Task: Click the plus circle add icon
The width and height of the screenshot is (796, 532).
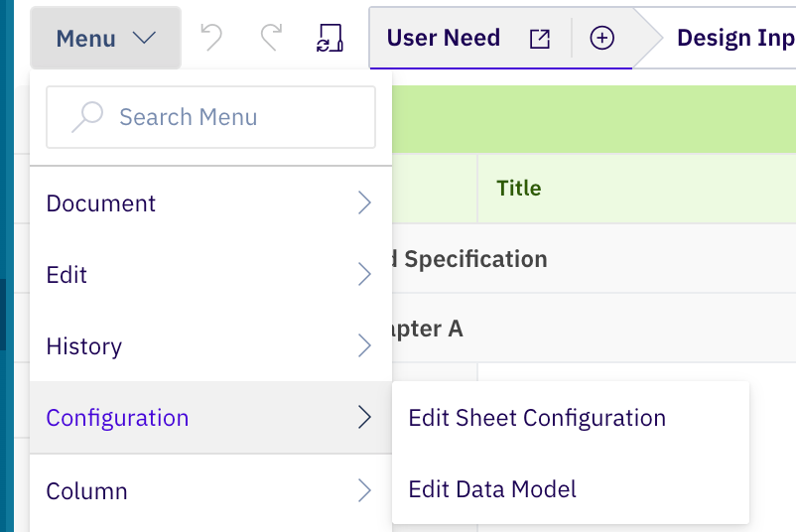Action: (x=602, y=39)
